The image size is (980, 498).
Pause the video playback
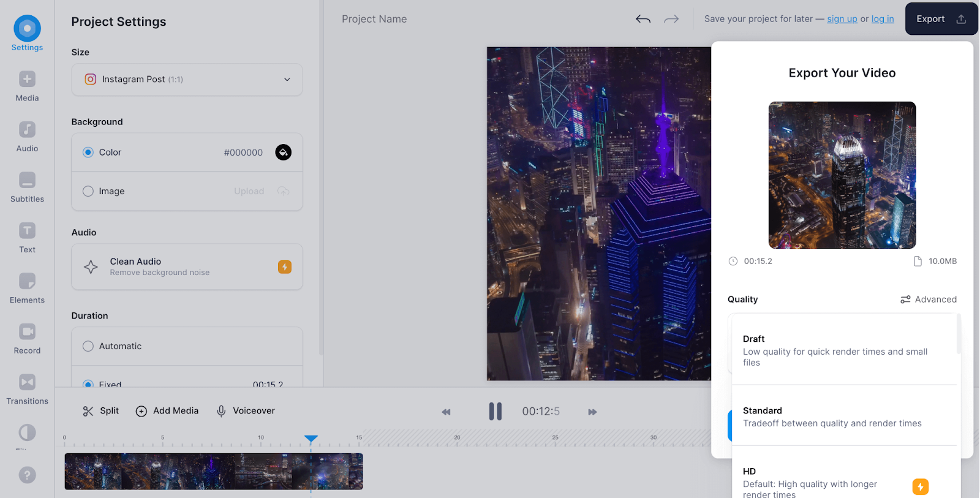496,412
